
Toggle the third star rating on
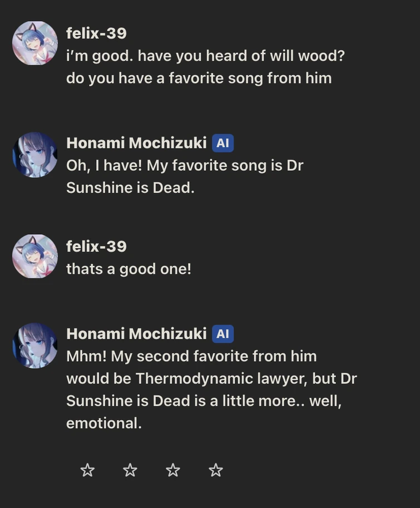pyautogui.click(x=173, y=470)
